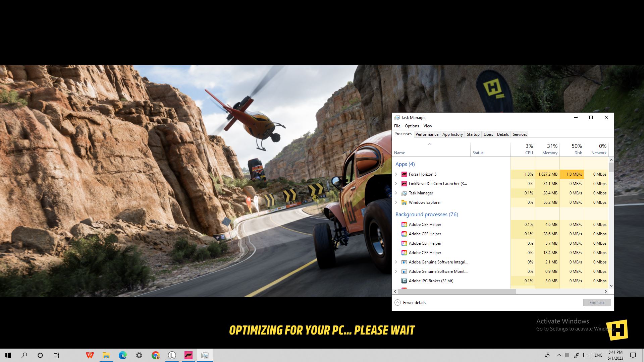Viewport: 644px width, 362px height.
Task: Click the Adobe Genuine Software Integrity icon
Action: click(x=404, y=262)
